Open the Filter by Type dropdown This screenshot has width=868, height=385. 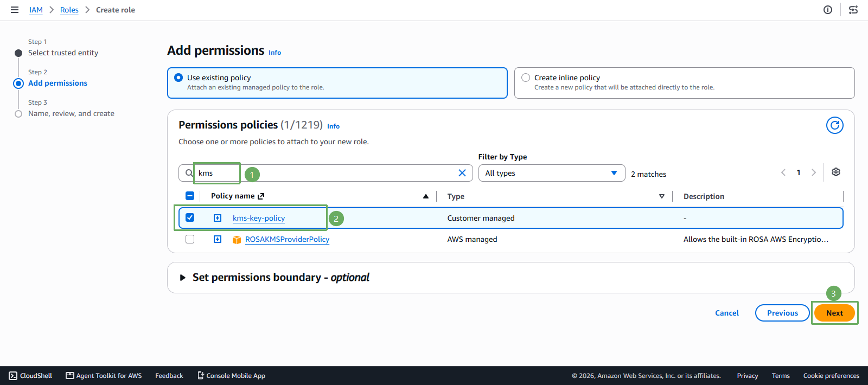point(552,173)
